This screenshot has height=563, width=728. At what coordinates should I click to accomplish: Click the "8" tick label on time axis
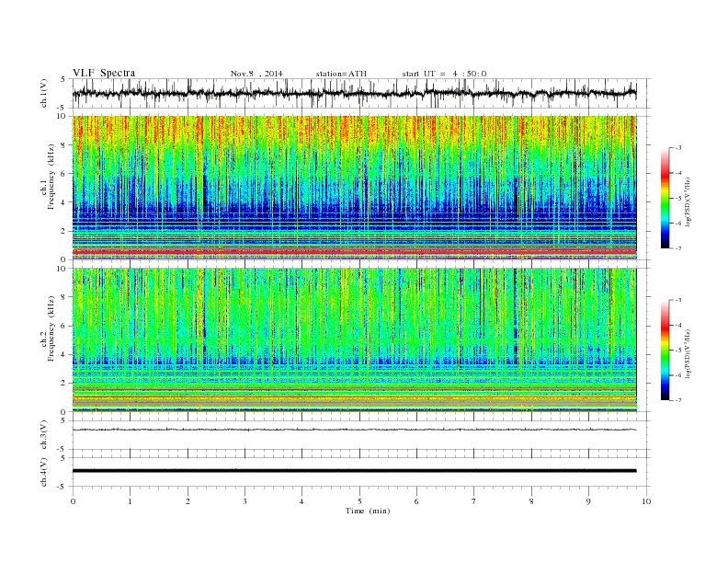coord(531,501)
